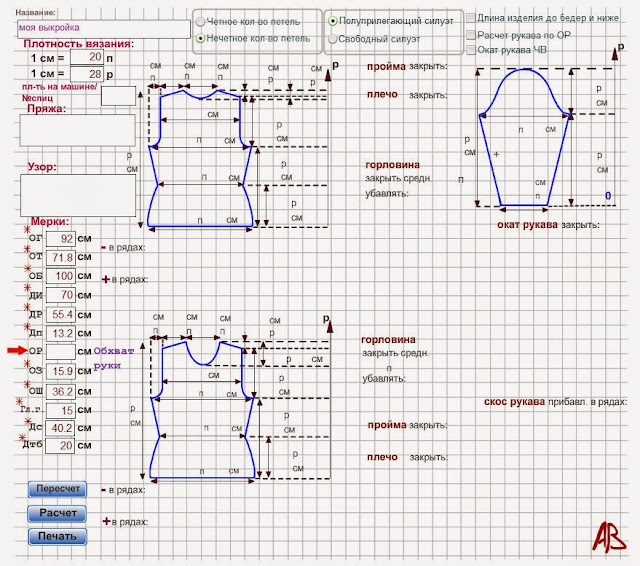
Task: Edit the ДР measurement field showing 55.4
Action: point(61,315)
